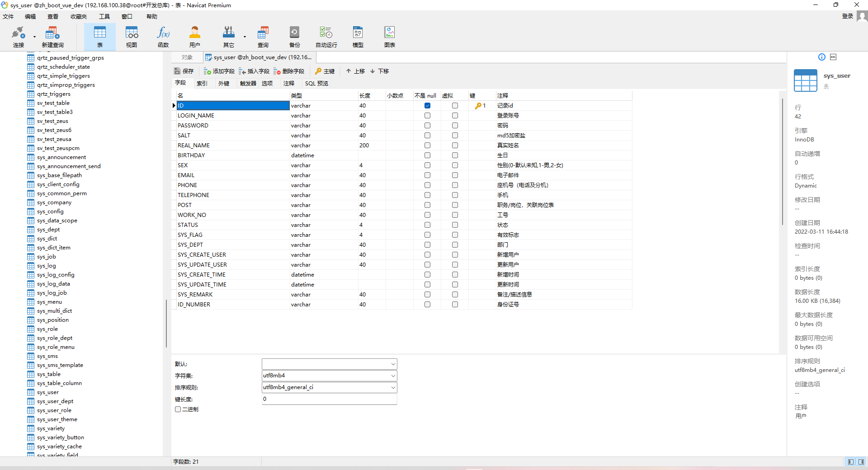This screenshot has width=868, height=470.
Task: Select the Table toolbar icon
Action: 100,36
